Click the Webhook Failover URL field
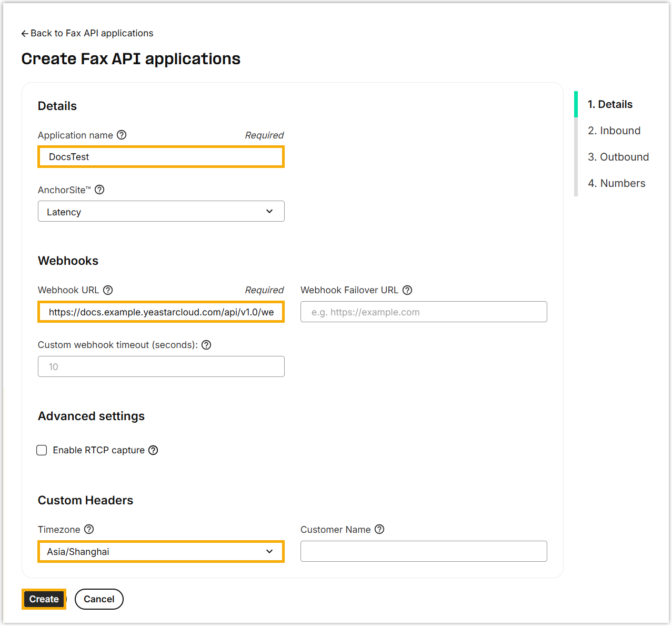 coord(424,312)
